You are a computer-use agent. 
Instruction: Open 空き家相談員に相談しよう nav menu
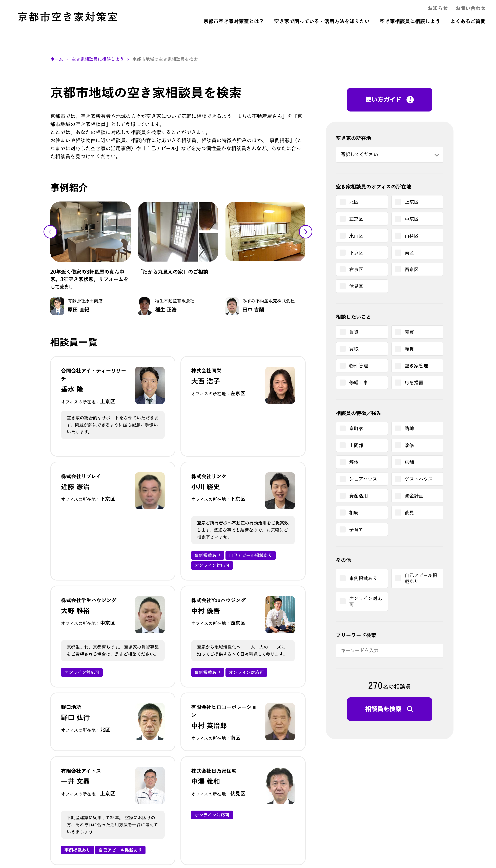[409, 21]
